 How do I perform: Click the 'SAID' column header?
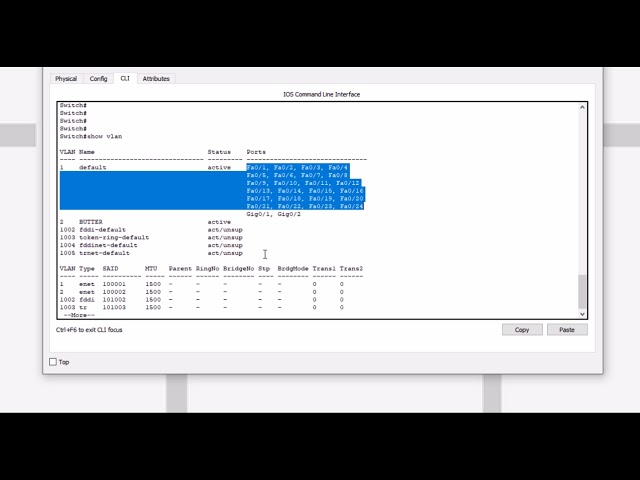pyautogui.click(x=110, y=269)
